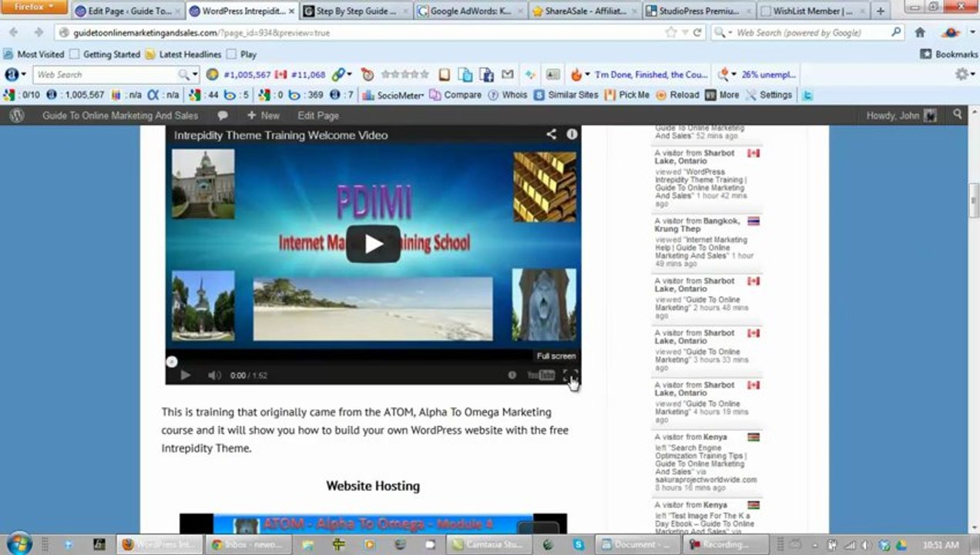This screenshot has height=555, width=980.
Task: Play the Intrepidity Theme Training video
Action: tap(373, 244)
